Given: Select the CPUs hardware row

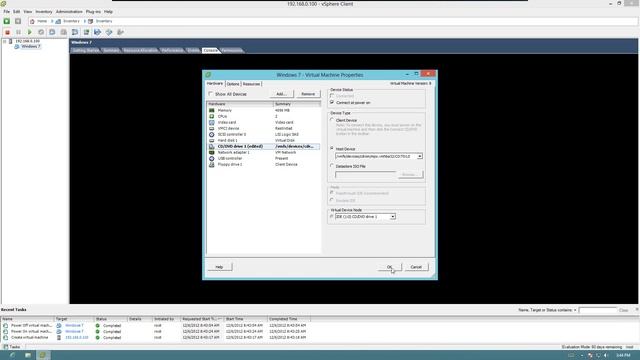Looking at the screenshot, I should click(263, 116).
